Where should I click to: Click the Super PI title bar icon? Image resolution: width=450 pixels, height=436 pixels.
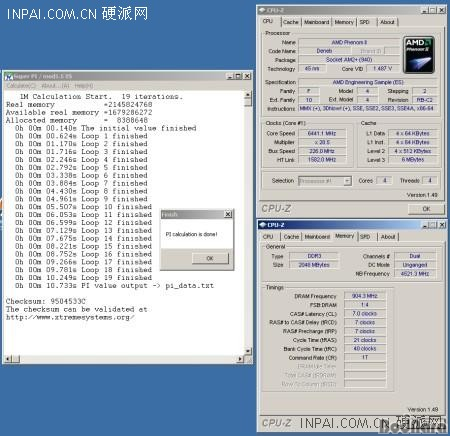pyautogui.click(x=9, y=77)
